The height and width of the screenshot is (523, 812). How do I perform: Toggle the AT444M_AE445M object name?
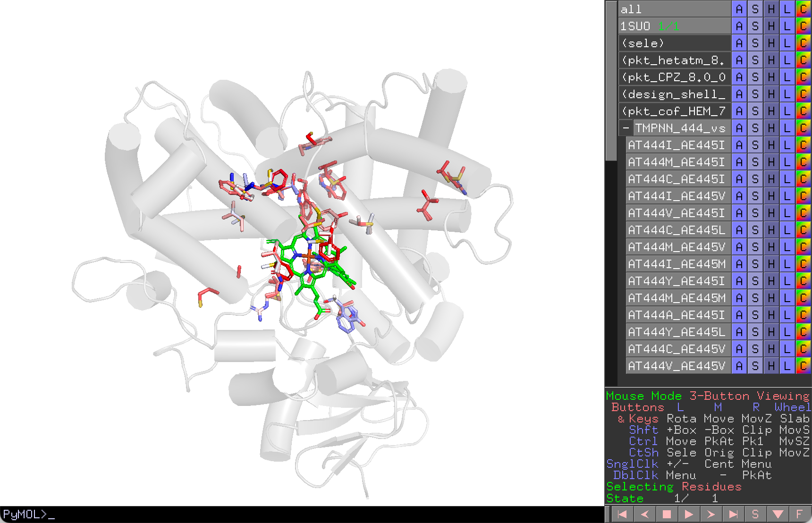tap(678, 298)
